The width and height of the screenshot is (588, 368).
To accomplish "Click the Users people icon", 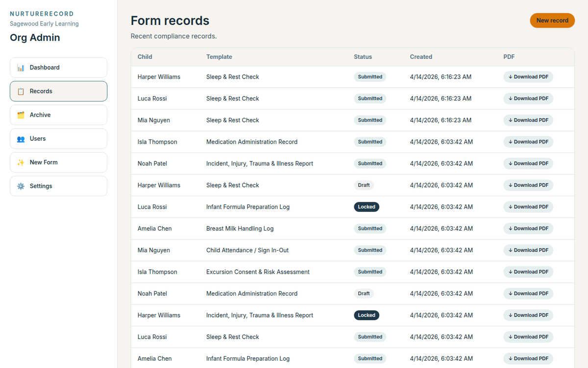I will pos(20,138).
